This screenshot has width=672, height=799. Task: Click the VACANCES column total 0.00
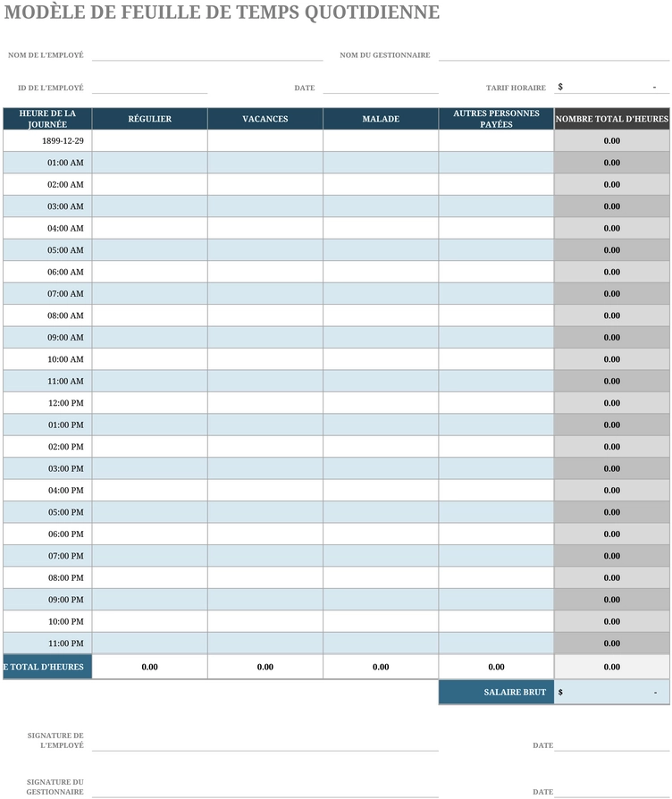[265, 667]
